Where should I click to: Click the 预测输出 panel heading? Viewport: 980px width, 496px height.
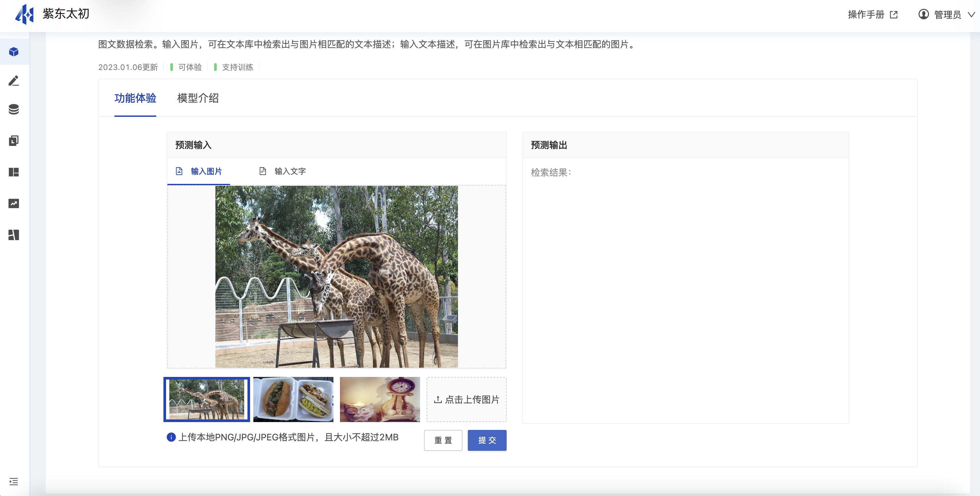(549, 145)
